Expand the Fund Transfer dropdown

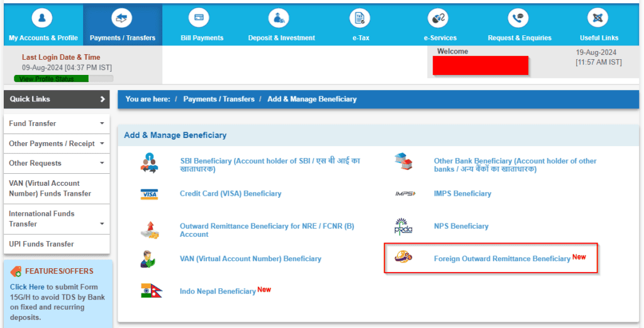click(x=57, y=123)
